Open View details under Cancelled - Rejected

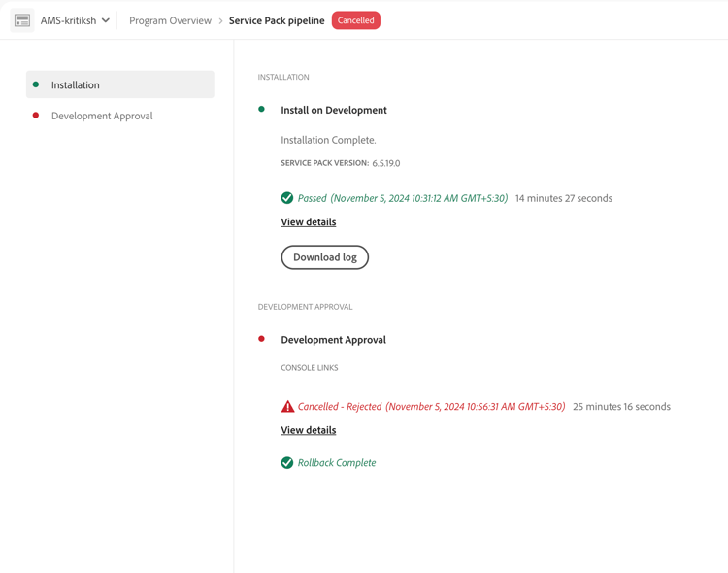click(309, 430)
